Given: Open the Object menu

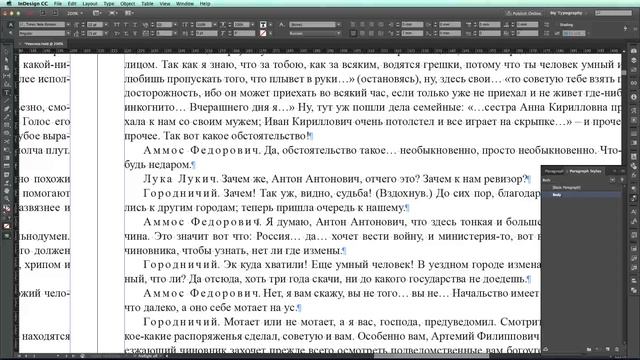Looking at the screenshot, I should [128, 3].
